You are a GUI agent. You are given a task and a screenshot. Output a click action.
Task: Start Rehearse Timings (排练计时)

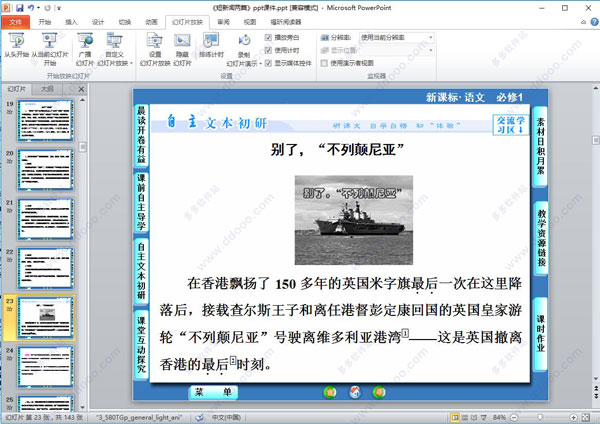(211, 45)
